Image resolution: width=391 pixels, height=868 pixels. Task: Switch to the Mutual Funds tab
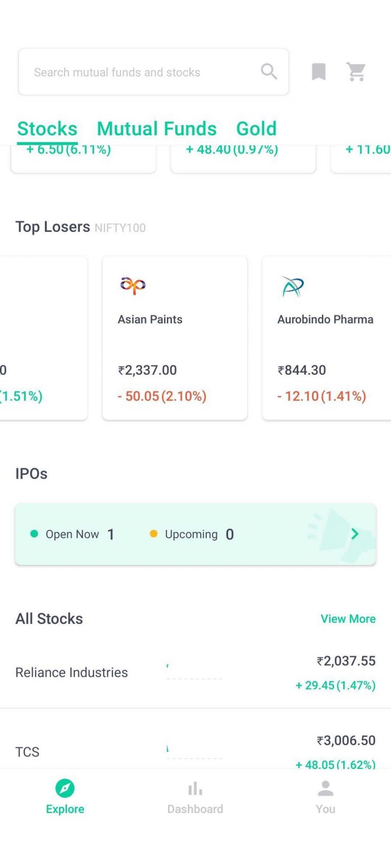[156, 128]
